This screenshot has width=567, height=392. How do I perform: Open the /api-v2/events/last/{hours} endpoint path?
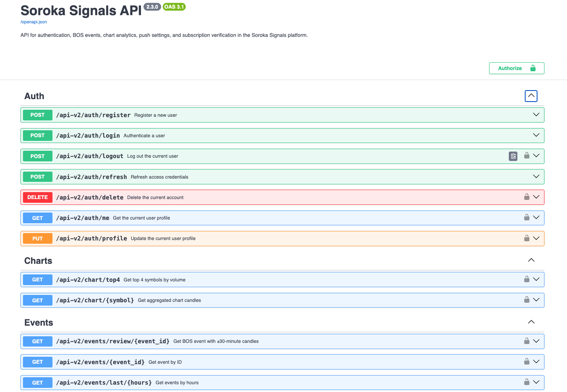tap(104, 383)
